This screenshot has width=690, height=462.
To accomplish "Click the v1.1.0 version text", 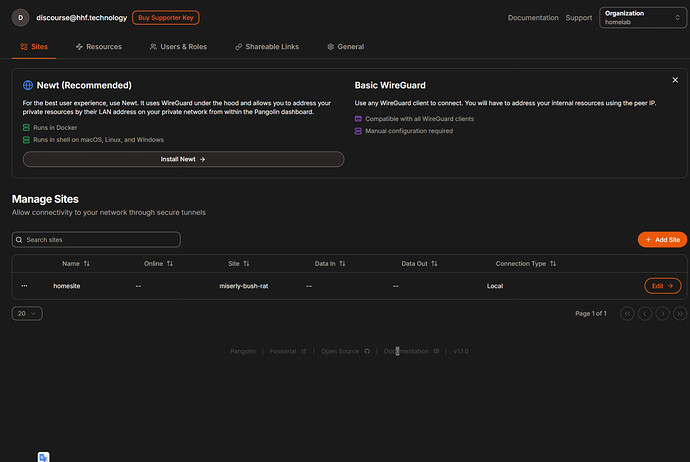I will pyautogui.click(x=461, y=351).
